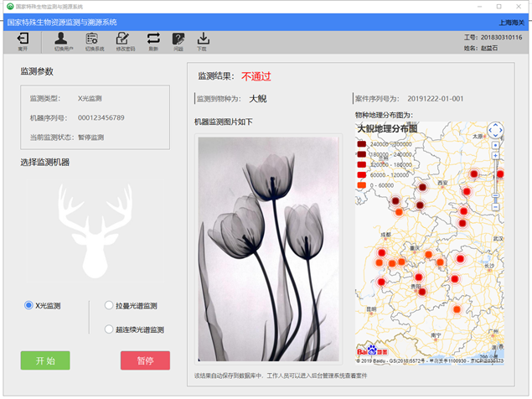Click the X-ray tulip monitoring image
Image resolution: width=532 pixels, height=399 pixels.
268,247
